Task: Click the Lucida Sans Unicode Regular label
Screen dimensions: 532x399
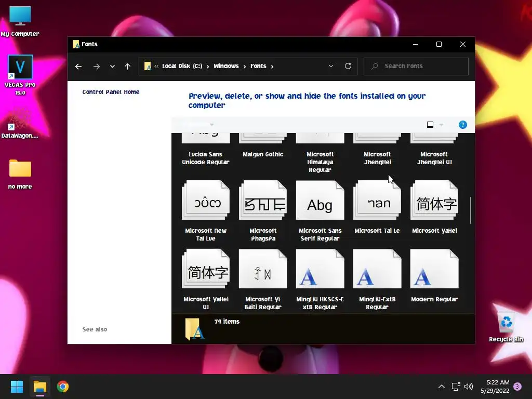Action: pos(206,158)
